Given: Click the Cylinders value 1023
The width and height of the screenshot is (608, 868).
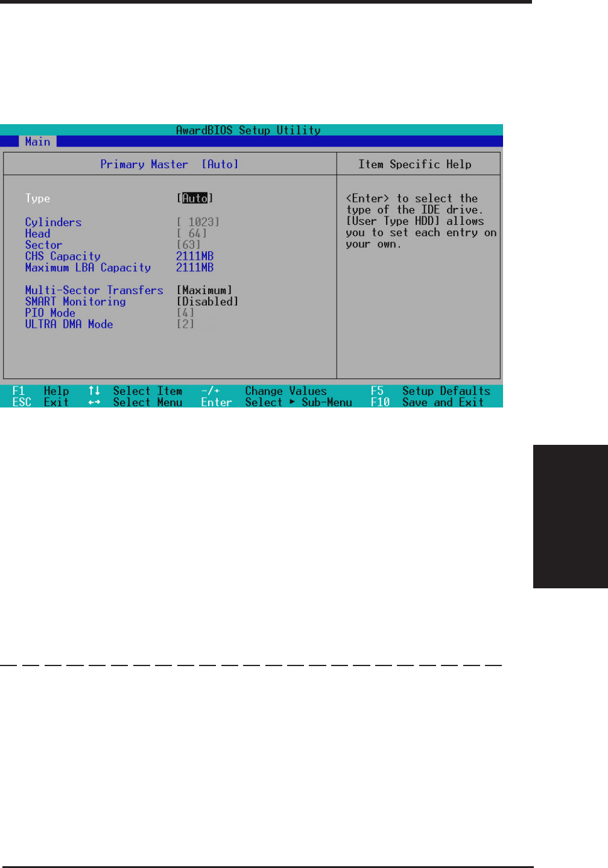Looking at the screenshot, I should pyautogui.click(x=198, y=222).
